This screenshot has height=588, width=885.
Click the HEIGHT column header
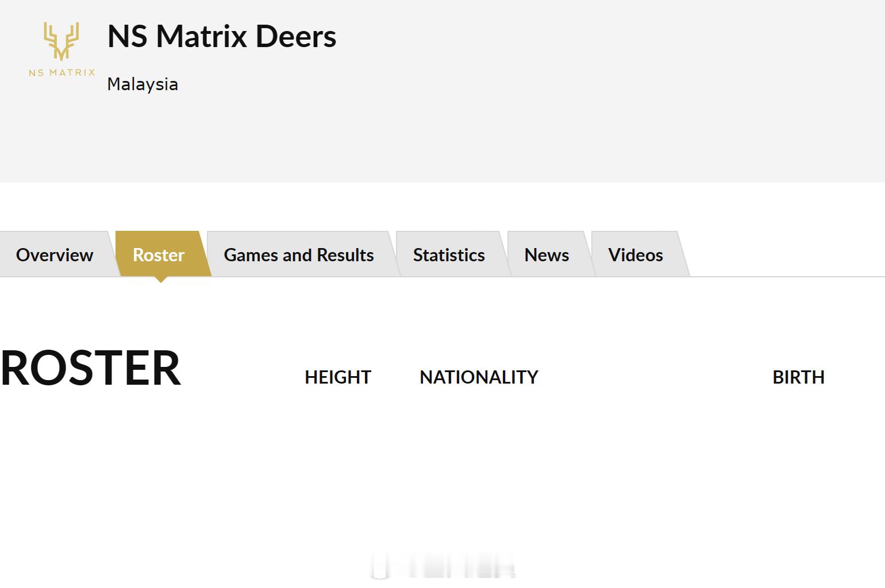(338, 377)
